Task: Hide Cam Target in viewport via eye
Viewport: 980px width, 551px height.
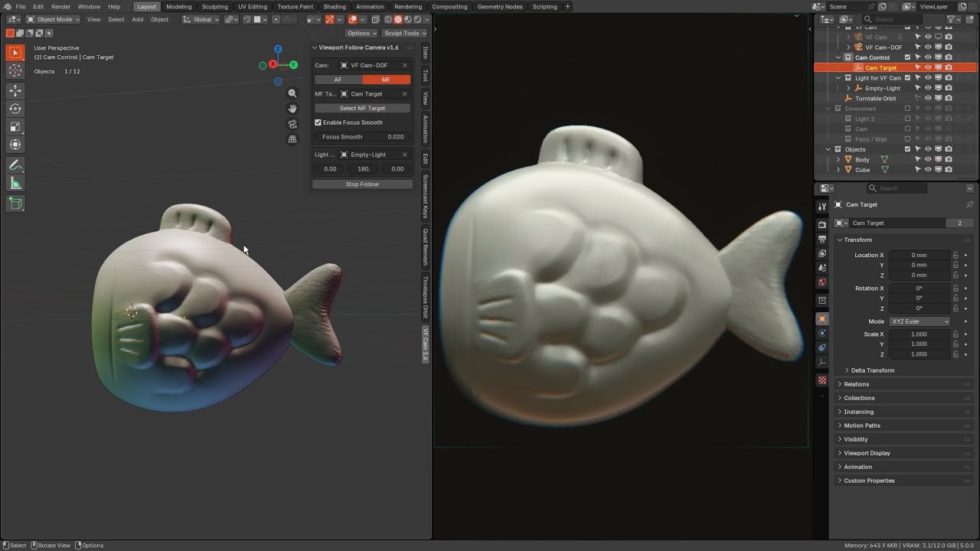Action: click(928, 67)
